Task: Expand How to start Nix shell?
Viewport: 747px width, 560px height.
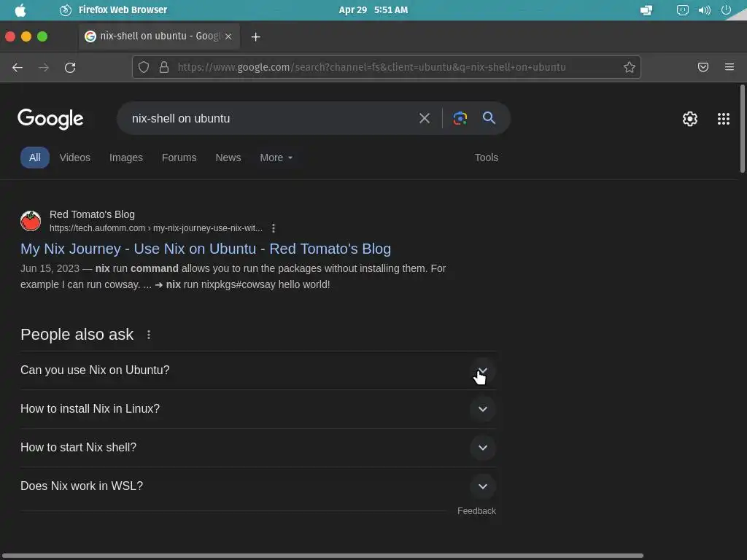Action: point(258,448)
